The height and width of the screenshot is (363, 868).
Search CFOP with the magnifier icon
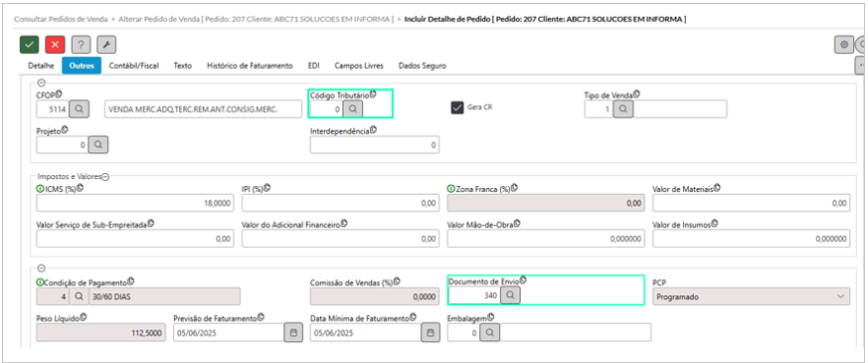[80, 109]
